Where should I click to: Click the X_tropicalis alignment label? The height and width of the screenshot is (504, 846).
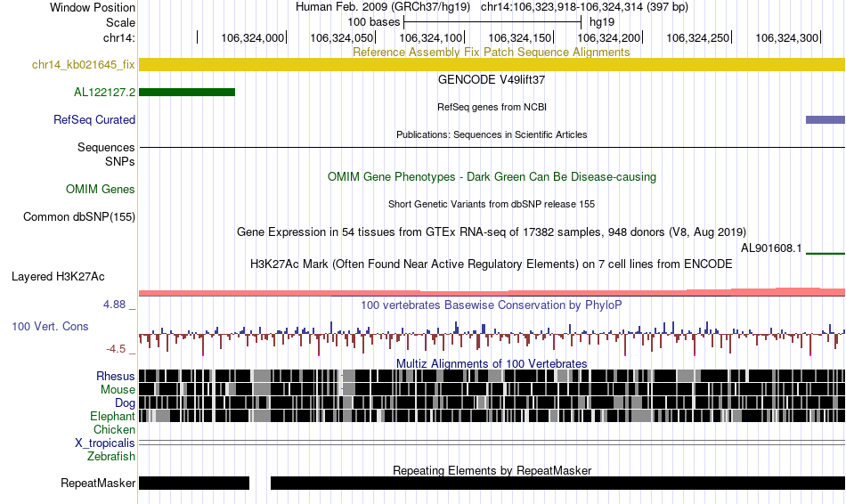(105, 443)
